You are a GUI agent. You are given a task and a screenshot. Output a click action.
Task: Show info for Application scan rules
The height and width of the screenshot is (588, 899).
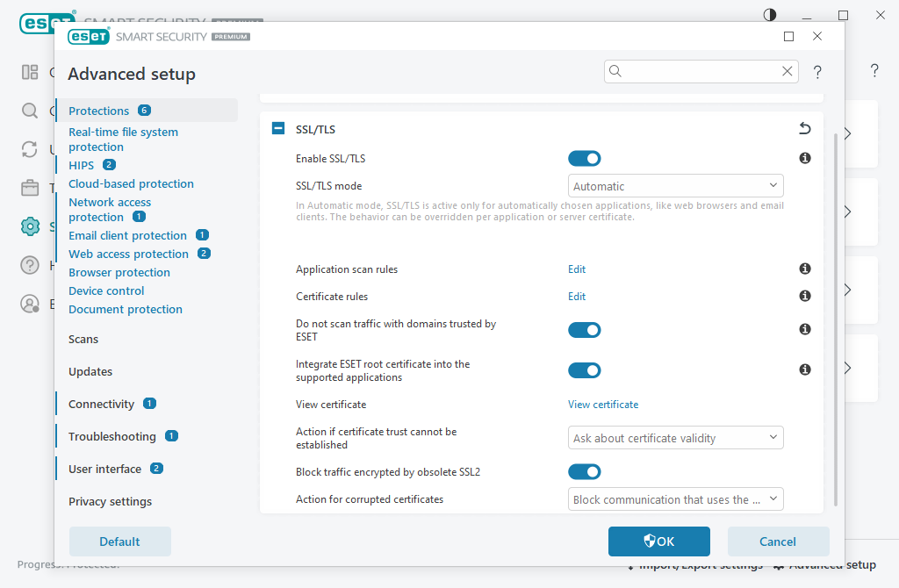[805, 269]
